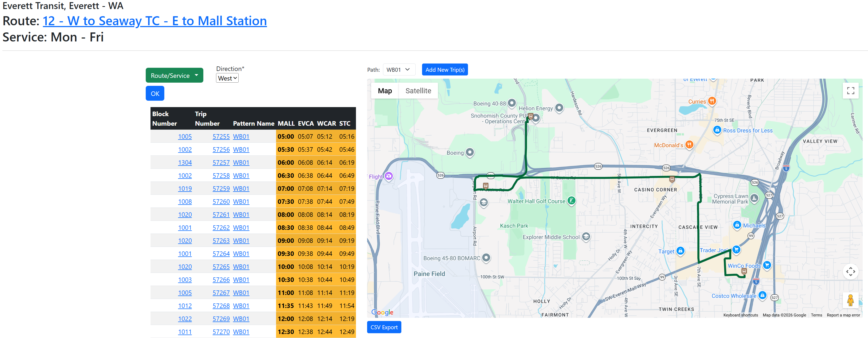Click the blue OK button

[155, 94]
